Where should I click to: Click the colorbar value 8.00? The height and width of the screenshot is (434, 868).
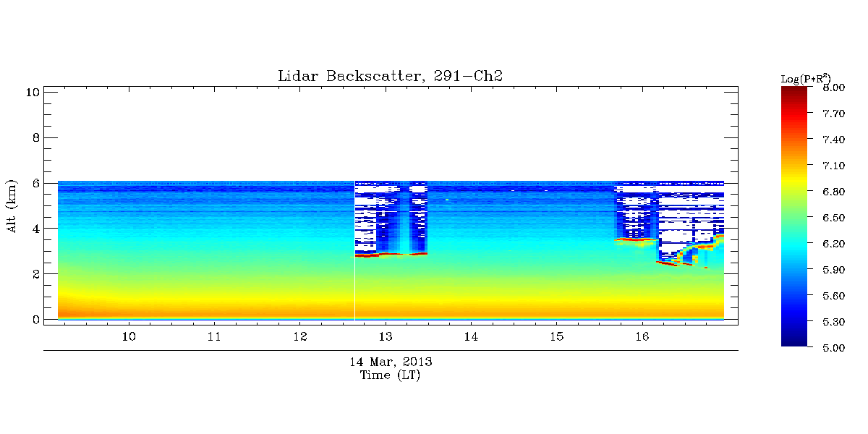click(835, 88)
